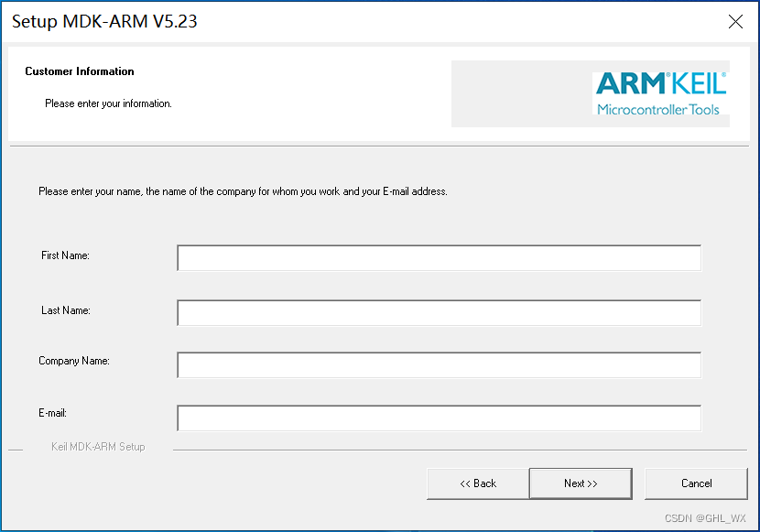
Task: Click the 'Please enter your information.' text
Action: (109, 103)
